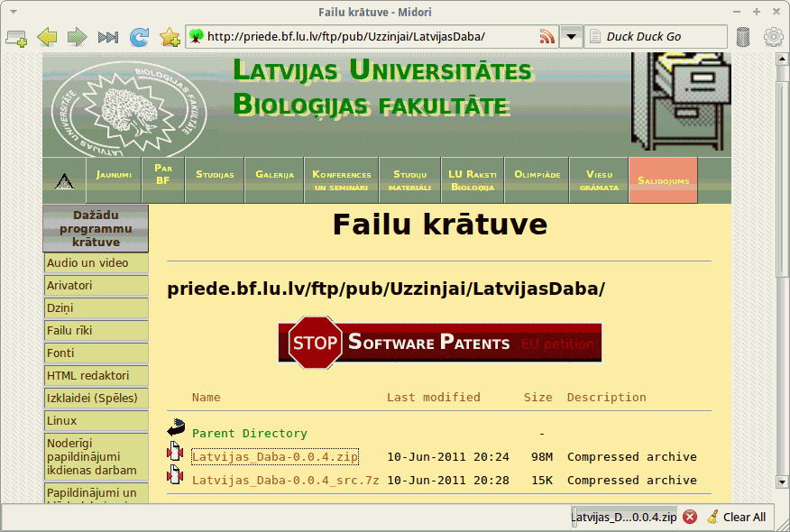Open Linux sidebar link
The image size is (790, 532).
point(96,421)
